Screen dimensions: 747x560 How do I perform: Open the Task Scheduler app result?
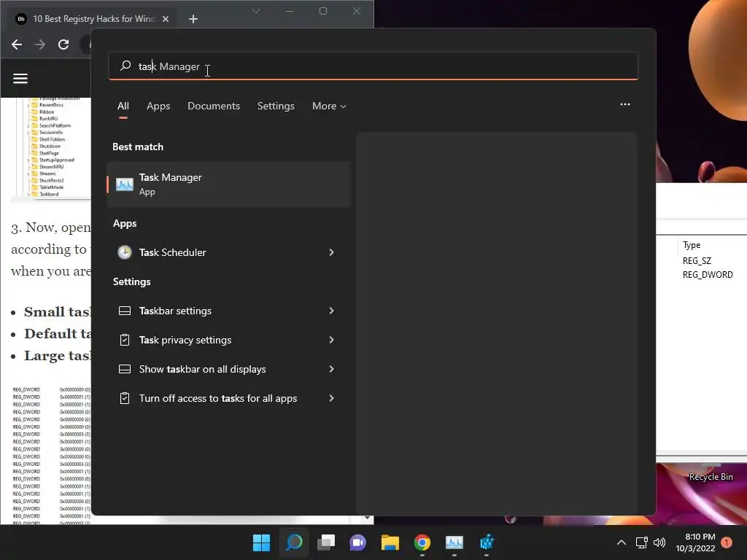(x=228, y=252)
